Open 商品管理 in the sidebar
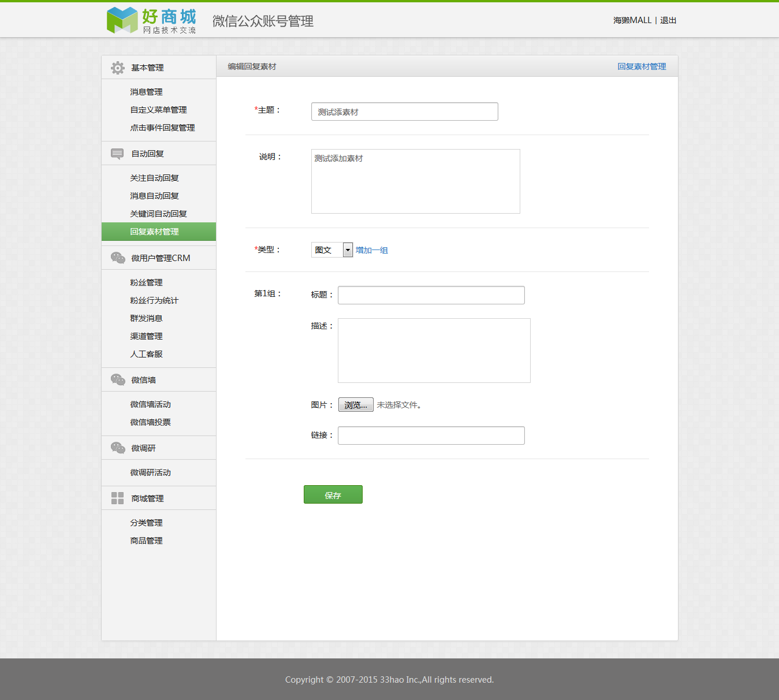 (146, 541)
